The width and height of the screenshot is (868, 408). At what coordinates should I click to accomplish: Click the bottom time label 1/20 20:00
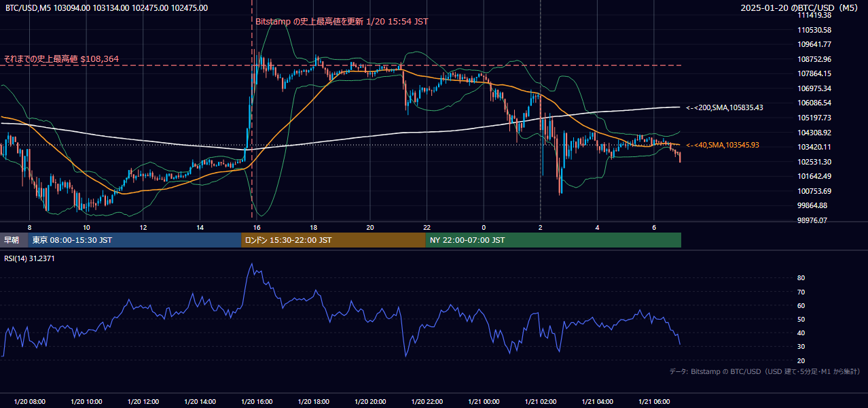coord(369,402)
